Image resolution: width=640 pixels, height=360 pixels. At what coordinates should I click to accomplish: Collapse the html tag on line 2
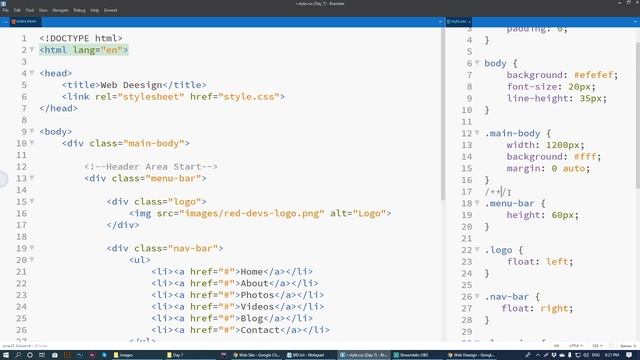pyautogui.click(x=32, y=50)
